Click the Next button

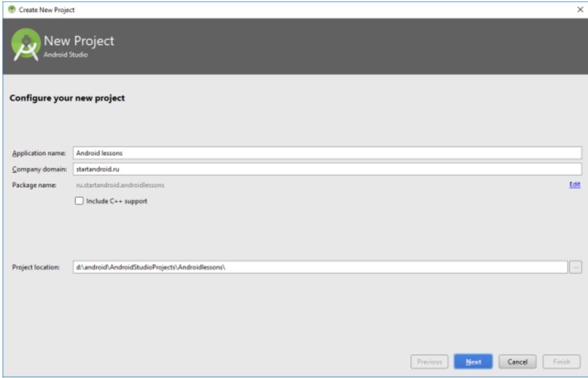473,361
